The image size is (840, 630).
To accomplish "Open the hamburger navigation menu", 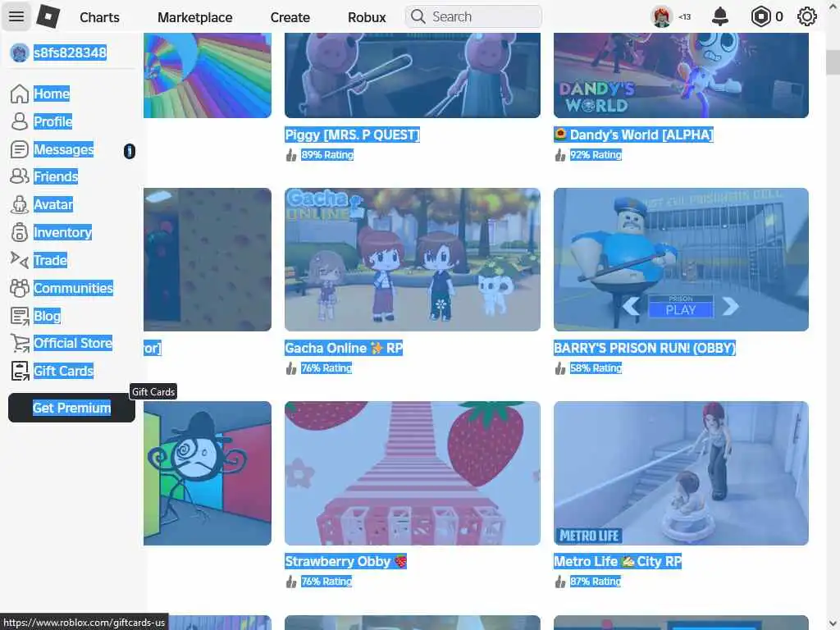I will [16, 16].
